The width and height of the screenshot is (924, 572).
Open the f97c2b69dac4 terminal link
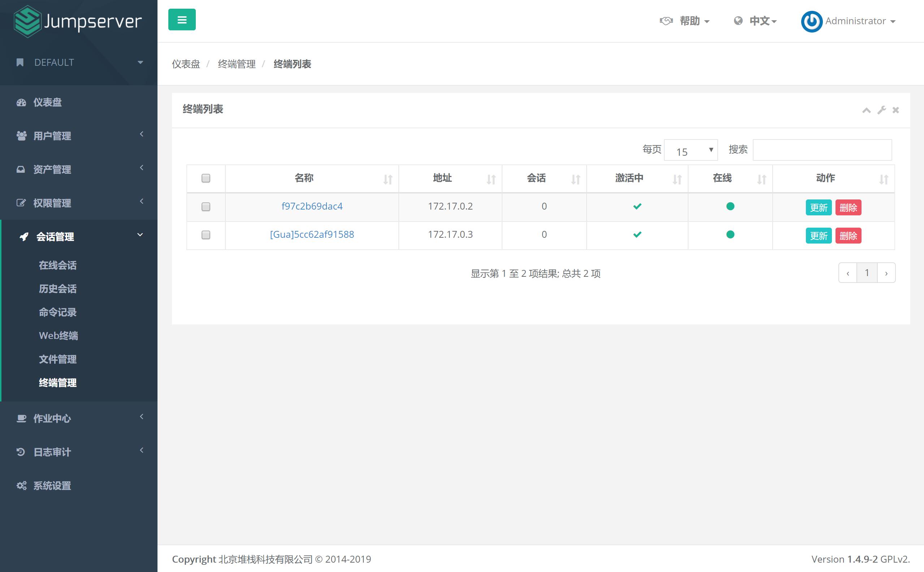coord(312,206)
